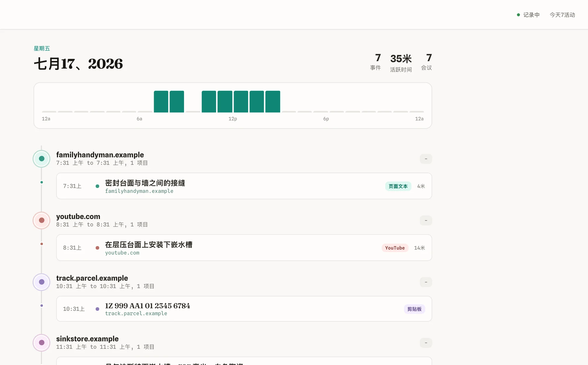Click the green familyhandyman.example url under entry title

[139, 191]
